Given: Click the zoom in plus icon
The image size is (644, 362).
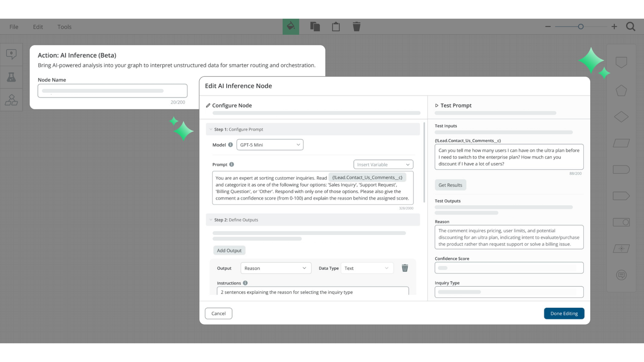Looking at the screenshot, I should (614, 26).
